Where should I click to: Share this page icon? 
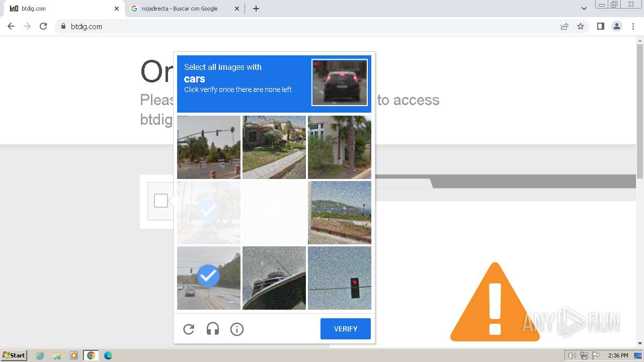565,26
